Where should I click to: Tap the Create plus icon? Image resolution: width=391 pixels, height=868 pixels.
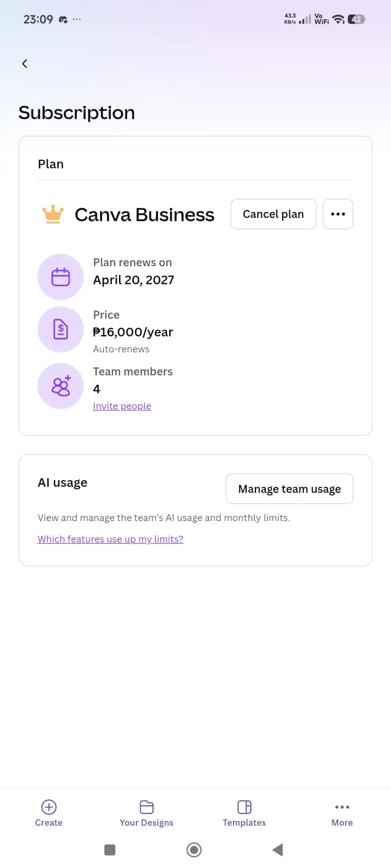[x=49, y=807]
